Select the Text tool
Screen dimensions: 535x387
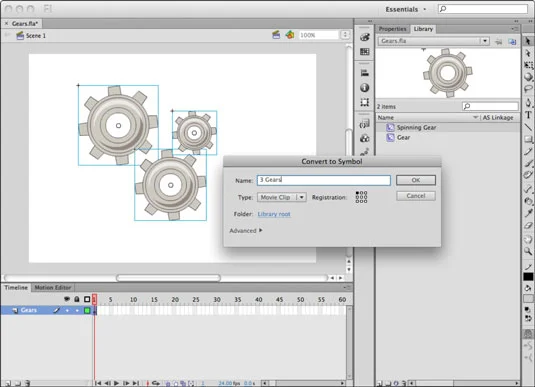pyautogui.click(x=528, y=115)
